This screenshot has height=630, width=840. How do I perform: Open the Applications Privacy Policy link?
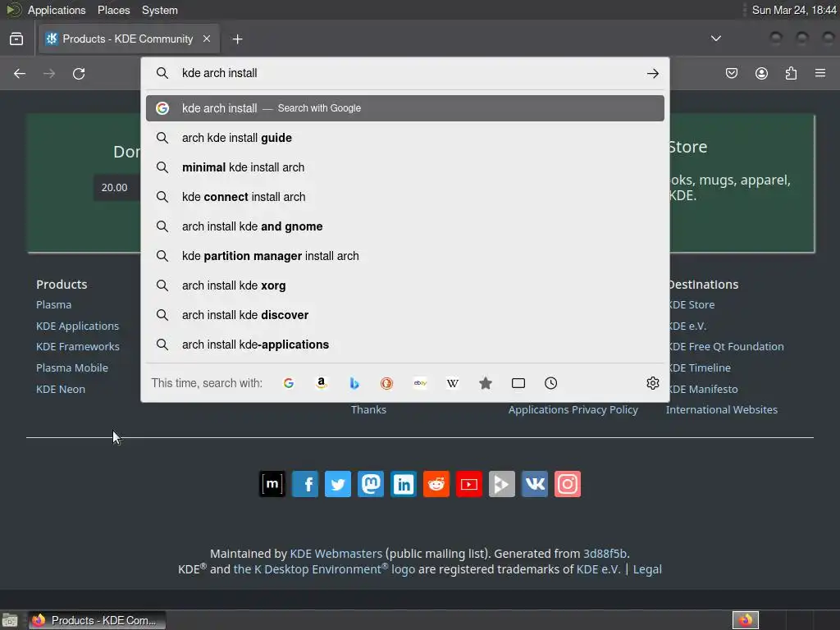pos(573,409)
